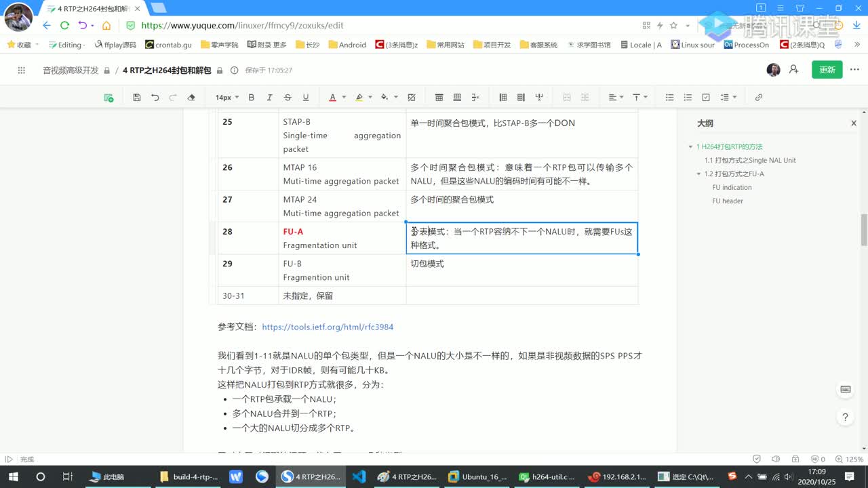Viewport: 868px width, 488px height.
Task: Open the vertical alignment dropdown
Action: (x=640, y=98)
